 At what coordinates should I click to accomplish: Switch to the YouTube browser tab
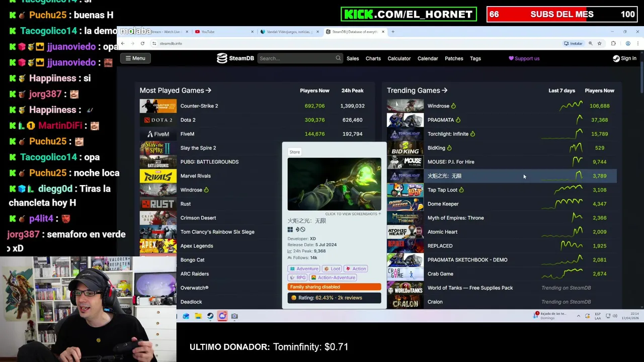tap(224, 32)
